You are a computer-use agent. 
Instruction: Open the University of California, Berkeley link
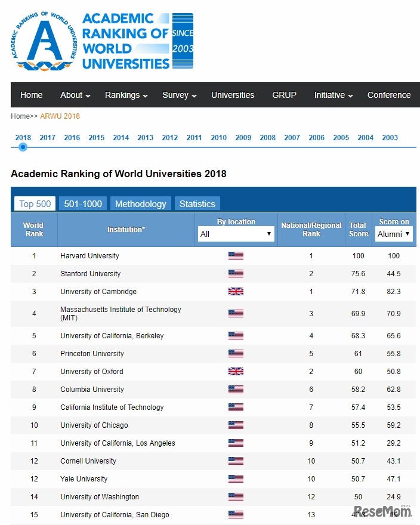[x=112, y=335]
